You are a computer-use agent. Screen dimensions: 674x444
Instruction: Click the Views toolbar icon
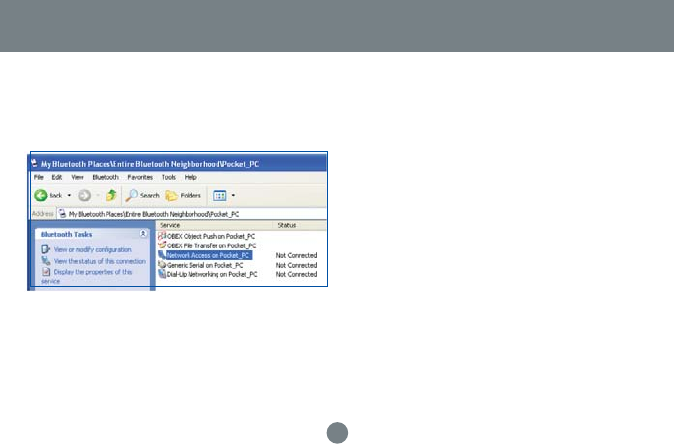tap(220, 196)
